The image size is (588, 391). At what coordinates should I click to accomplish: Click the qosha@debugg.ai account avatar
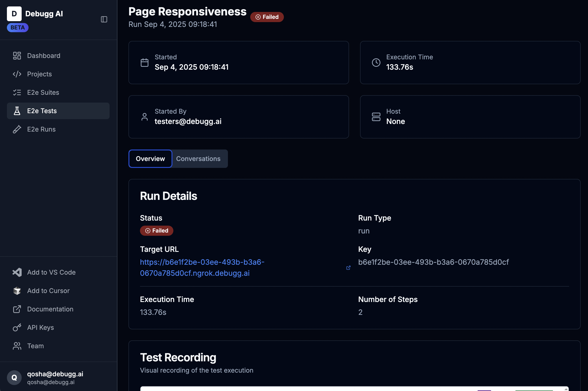pyautogui.click(x=14, y=377)
